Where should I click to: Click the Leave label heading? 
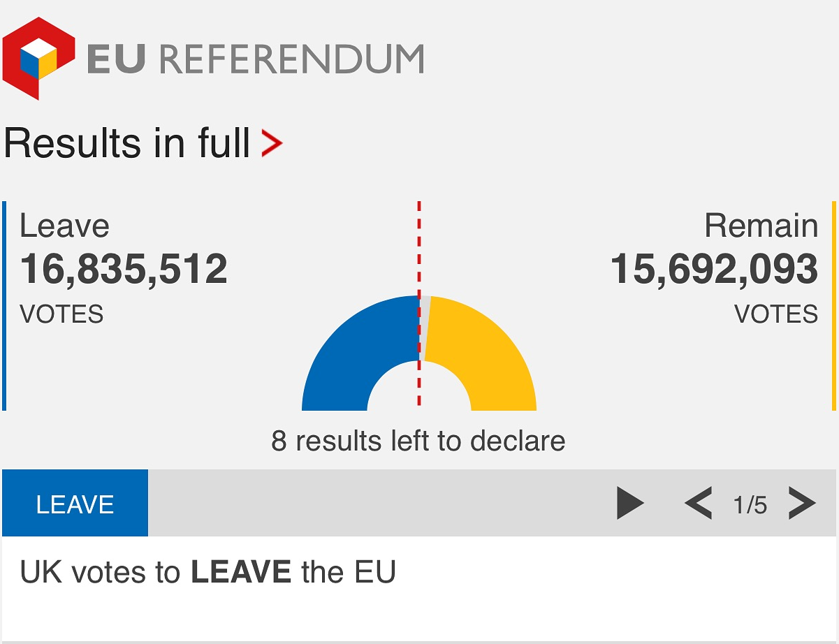click(64, 226)
